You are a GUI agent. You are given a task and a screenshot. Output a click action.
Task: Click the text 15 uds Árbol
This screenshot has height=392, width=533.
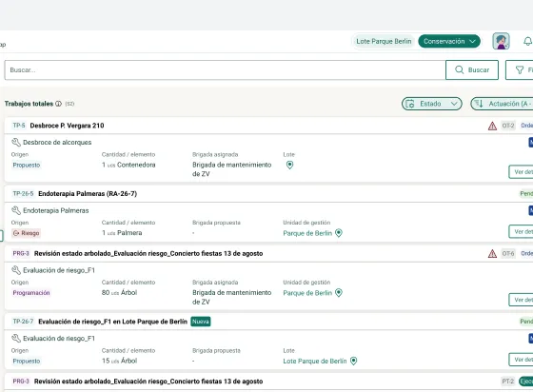coord(119,361)
